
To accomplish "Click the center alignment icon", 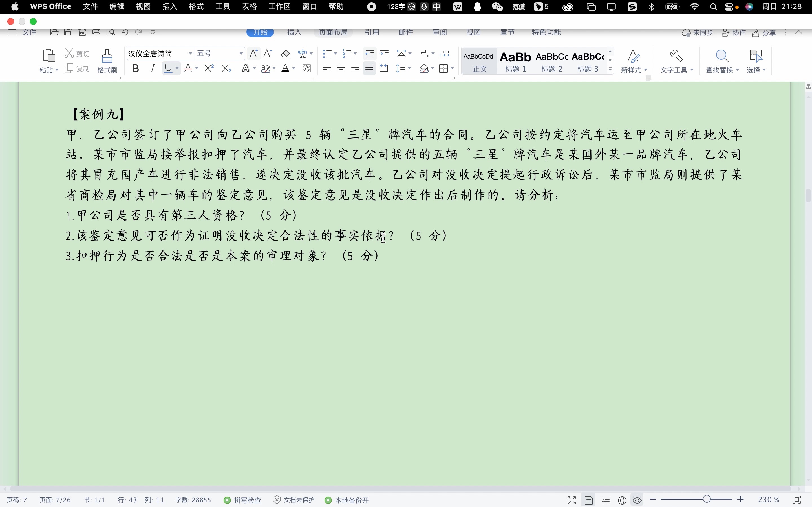I will (341, 68).
